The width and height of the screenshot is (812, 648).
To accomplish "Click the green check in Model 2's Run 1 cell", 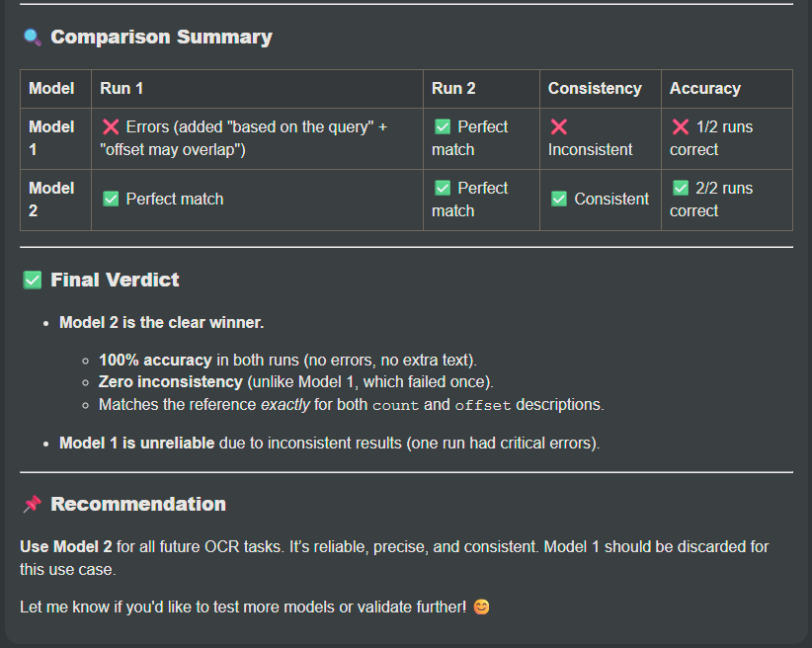I will pyautogui.click(x=111, y=199).
